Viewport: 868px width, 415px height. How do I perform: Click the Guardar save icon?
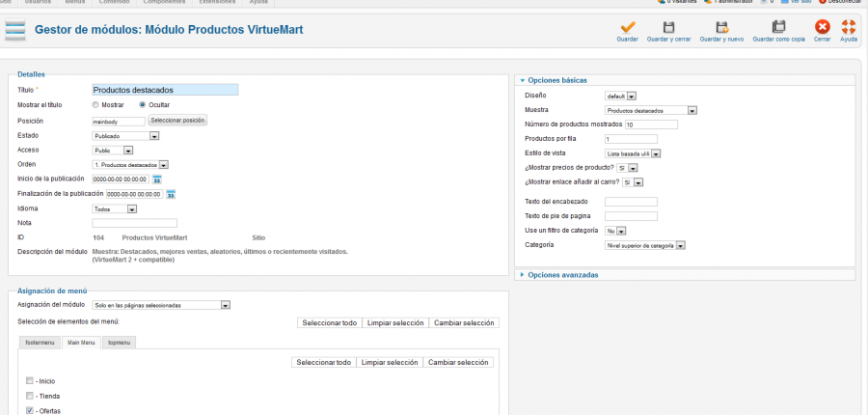click(x=627, y=28)
